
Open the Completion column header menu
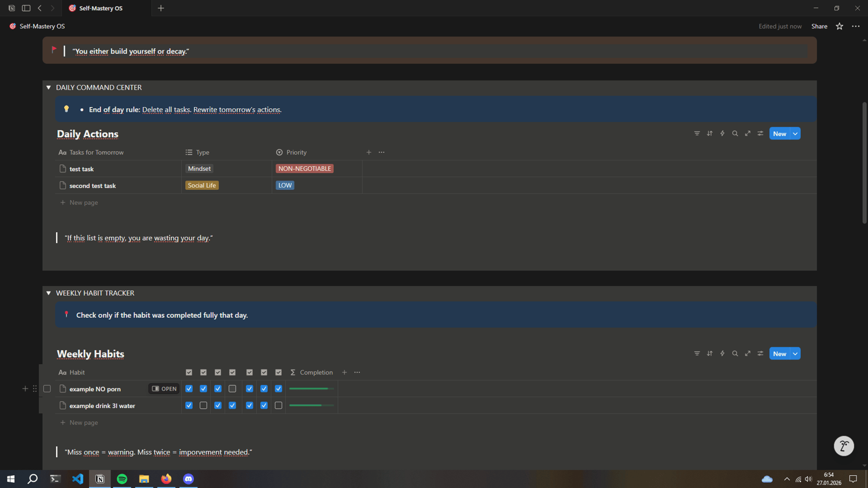click(x=311, y=372)
